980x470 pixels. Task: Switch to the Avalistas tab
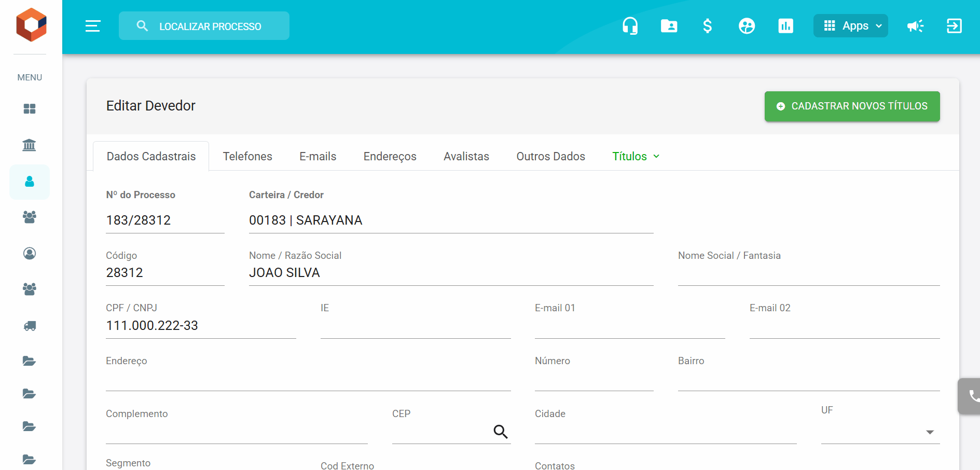[466, 156]
